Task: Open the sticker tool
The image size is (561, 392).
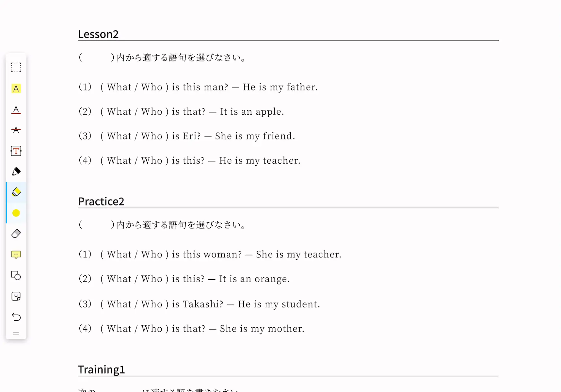Action: click(x=16, y=296)
